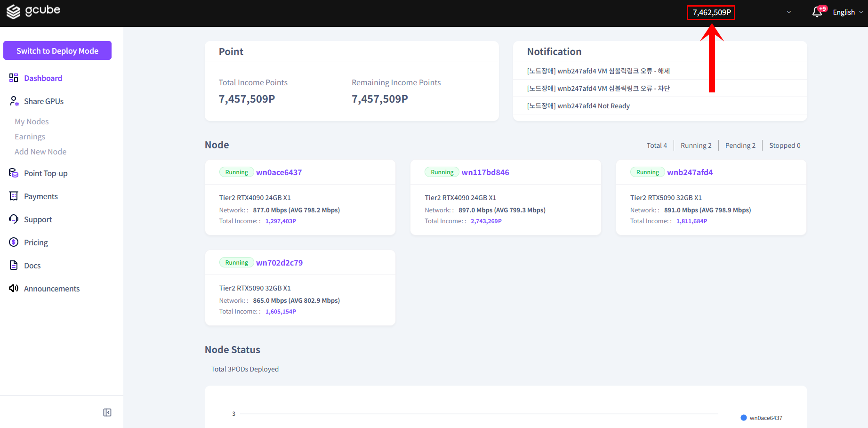This screenshot has width=868, height=428.
Task: Click the Share GPUs person icon
Action: [x=14, y=101]
